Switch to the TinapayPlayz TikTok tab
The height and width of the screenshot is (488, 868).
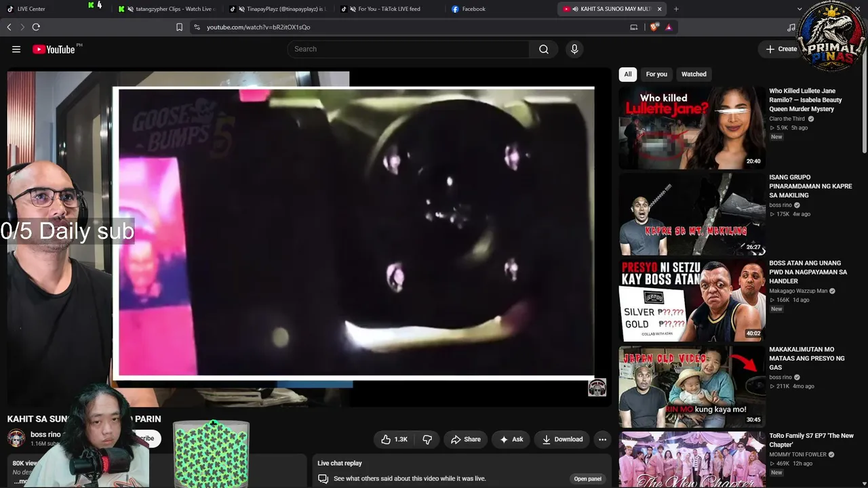(278, 9)
